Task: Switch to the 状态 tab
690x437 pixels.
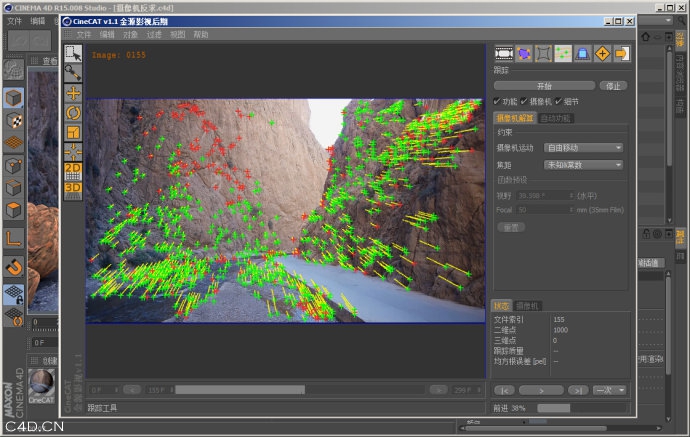Action: click(x=501, y=305)
